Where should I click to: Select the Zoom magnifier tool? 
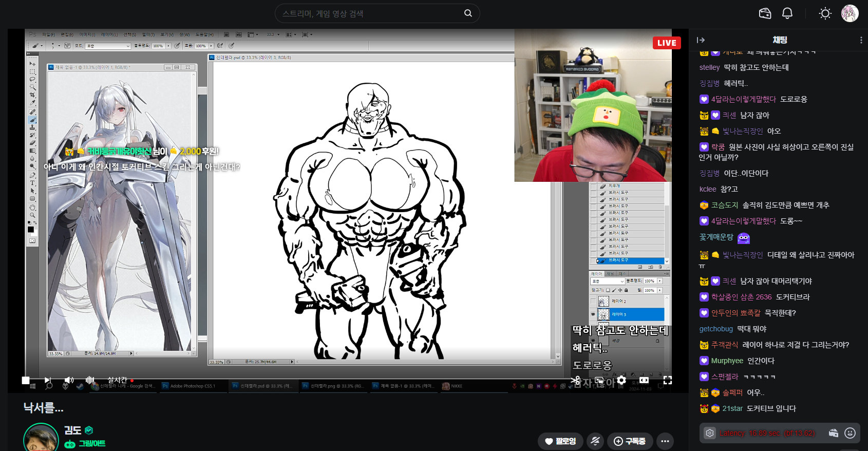tap(32, 215)
